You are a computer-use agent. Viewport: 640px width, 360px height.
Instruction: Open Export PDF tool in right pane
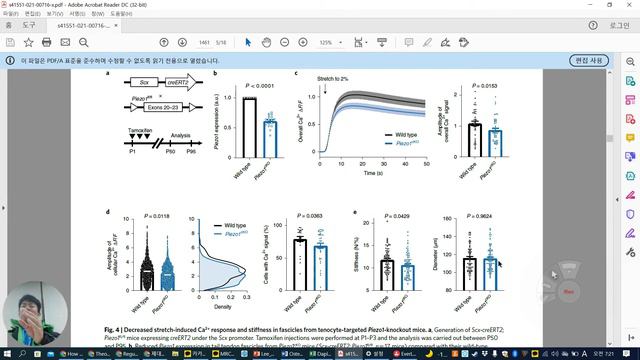(x=630, y=81)
